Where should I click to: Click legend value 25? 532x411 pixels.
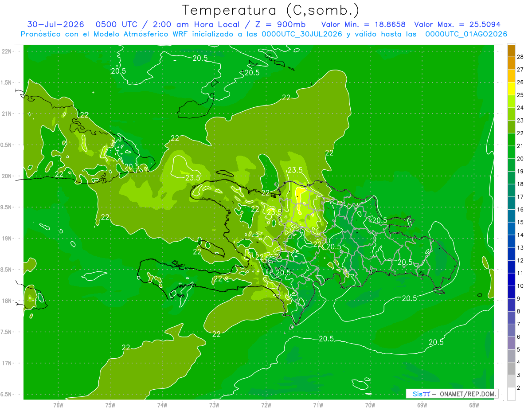(x=520, y=95)
